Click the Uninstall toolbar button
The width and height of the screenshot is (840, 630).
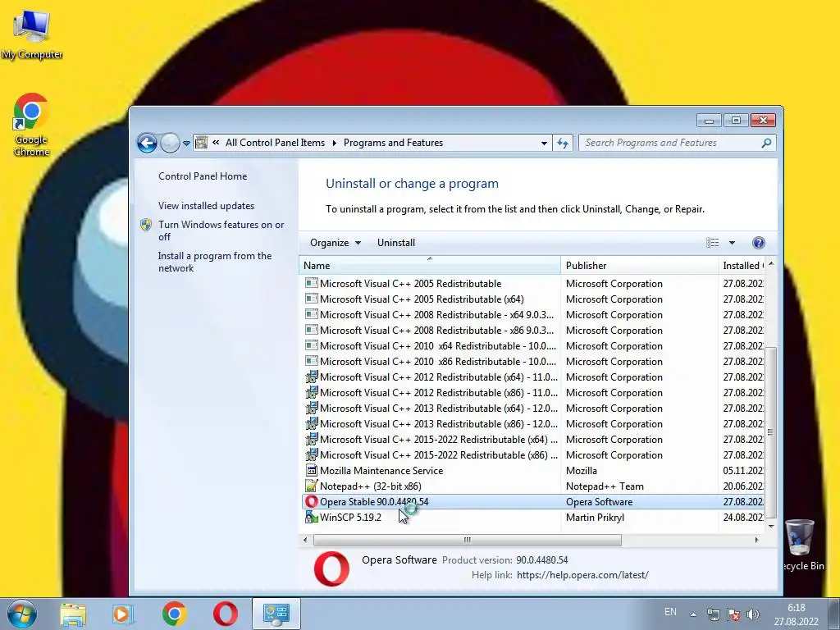point(396,243)
